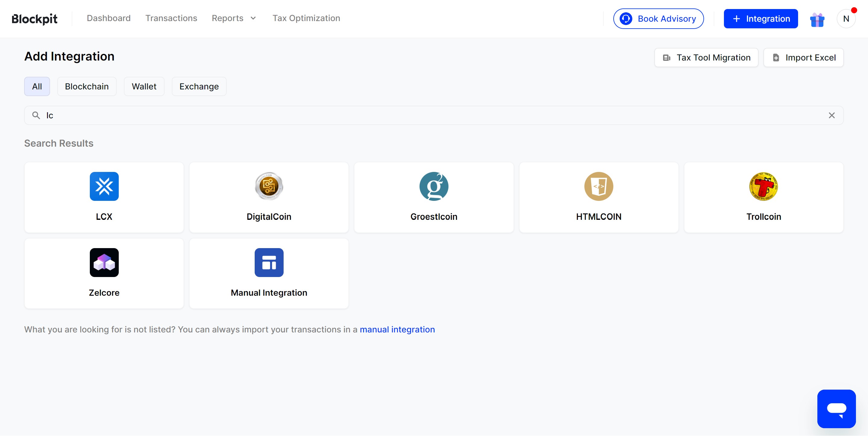Open the gift rewards icon
This screenshot has width=868, height=436.
(x=817, y=19)
